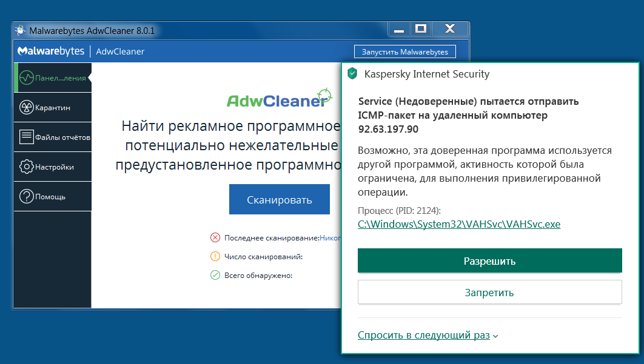This screenshot has width=644, height=364.
Task: Open the Файлы отчётов tab
Action: coord(53,137)
